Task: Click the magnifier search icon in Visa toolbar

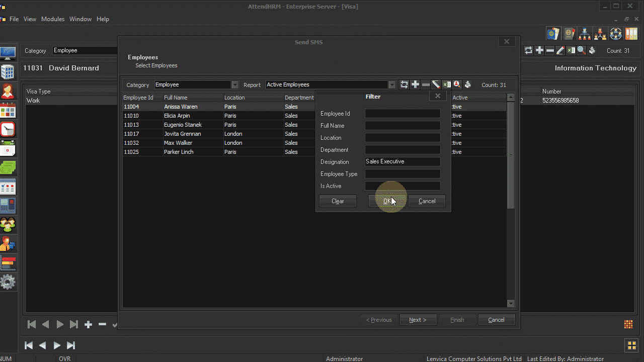Action: (x=581, y=50)
